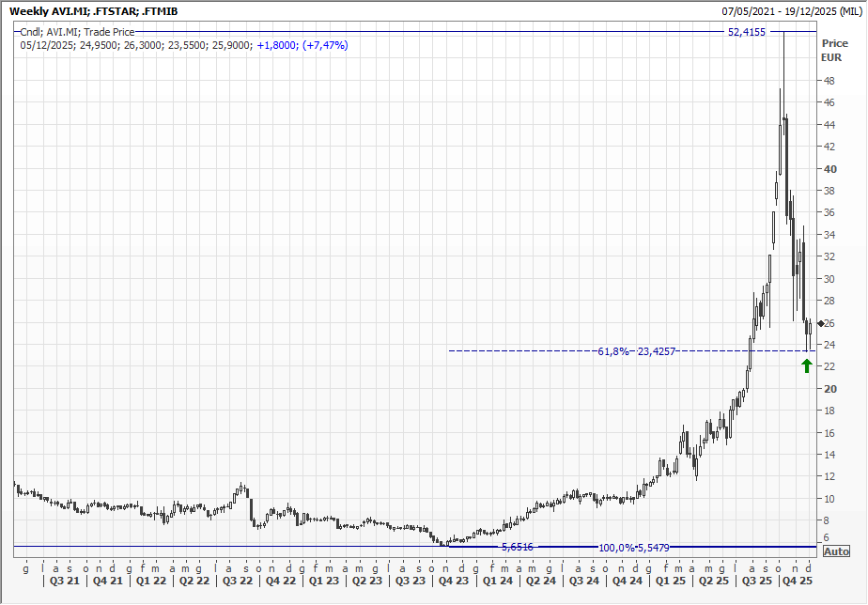
Task: Click the +1,8000 (+7,47%) change value
Action: click(x=302, y=45)
